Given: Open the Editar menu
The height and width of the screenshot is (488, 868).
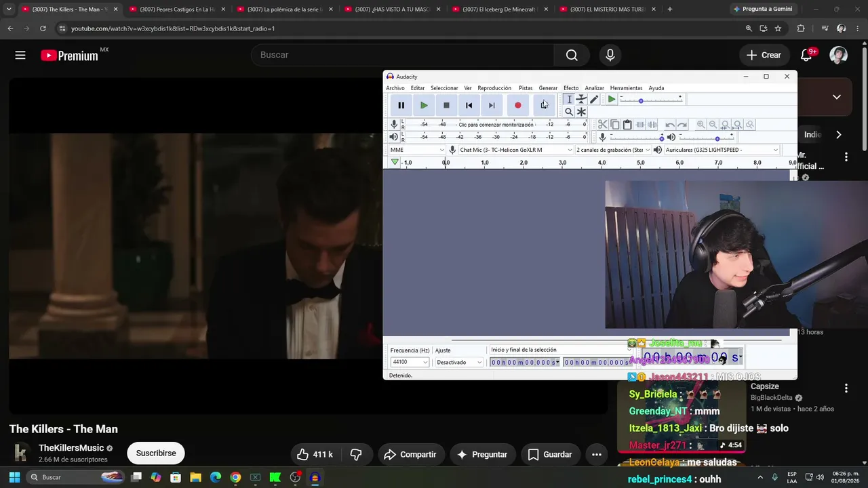Looking at the screenshot, I should pyautogui.click(x=418, y=88).
